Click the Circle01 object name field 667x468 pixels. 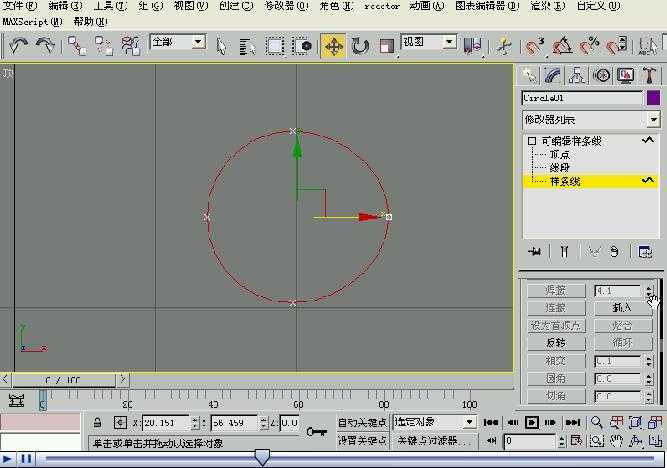tap(581, 98)
